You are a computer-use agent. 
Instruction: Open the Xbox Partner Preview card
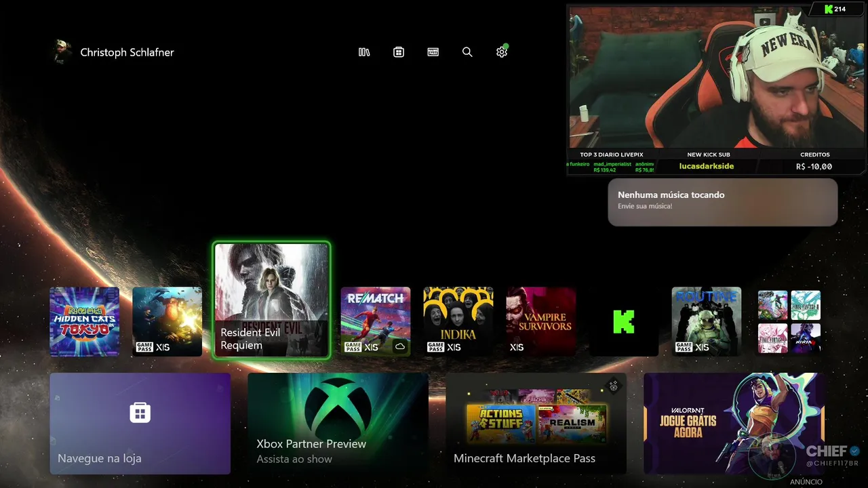pyautogui.click(x=338, y=424)
